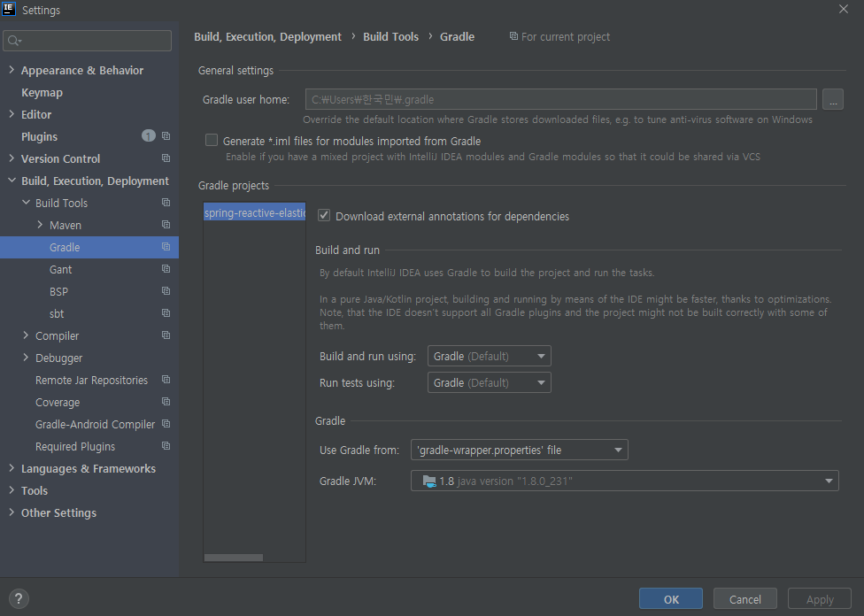Click the Cancel button
The image size is (864, 616).
coord(745,599)
